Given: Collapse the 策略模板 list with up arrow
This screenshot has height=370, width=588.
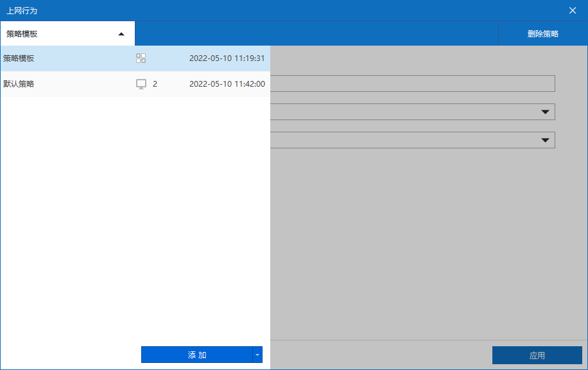Looking at the screenshot, I should pos(121,34).
